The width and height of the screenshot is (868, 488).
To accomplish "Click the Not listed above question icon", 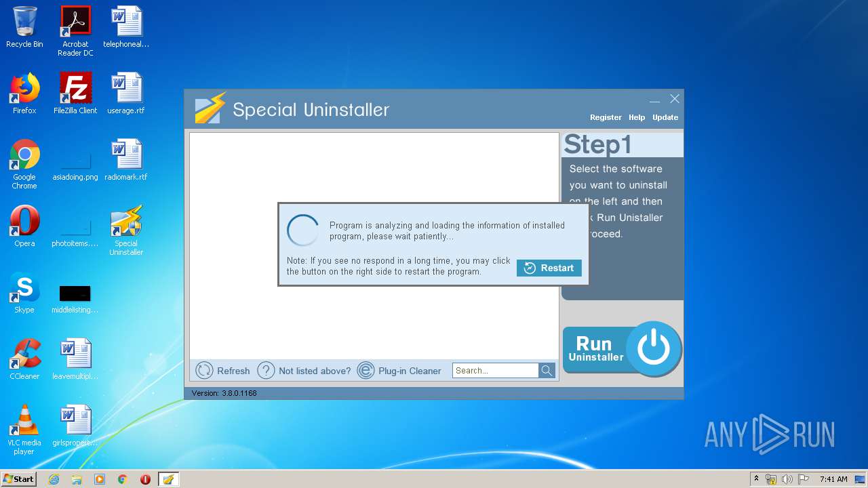I will (266, 370).
